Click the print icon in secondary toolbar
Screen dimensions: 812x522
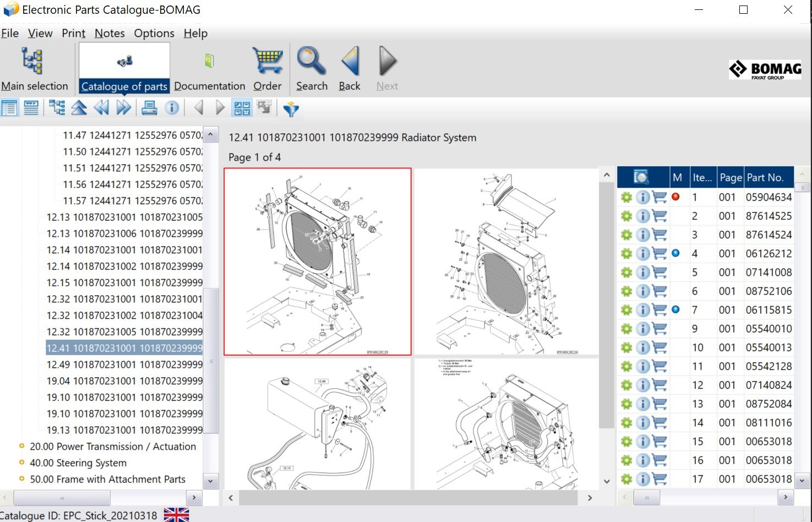tap(149, 108)
